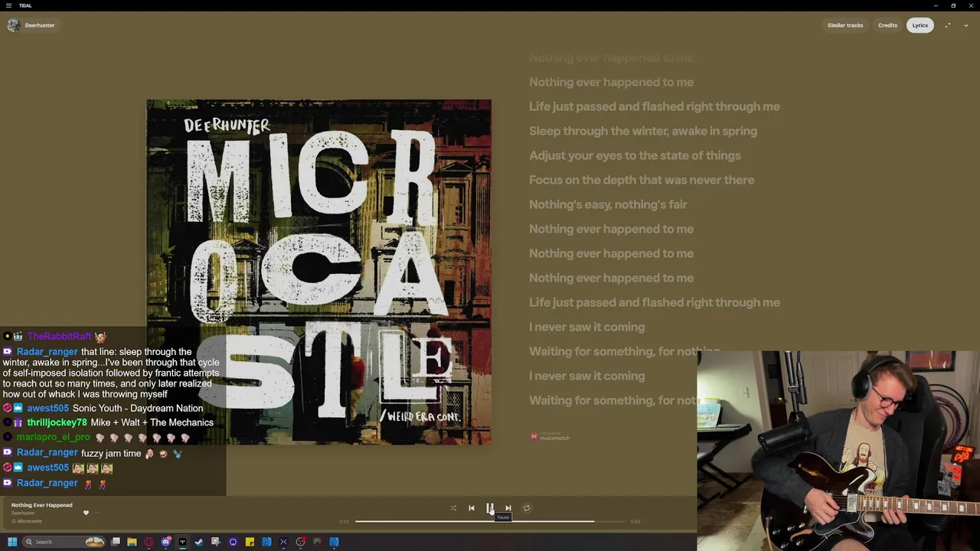The width and height of the screenshot is (980, 551).
Task: Click the Deerhunter artist name in player bar
Action: (x=23, y=513)
